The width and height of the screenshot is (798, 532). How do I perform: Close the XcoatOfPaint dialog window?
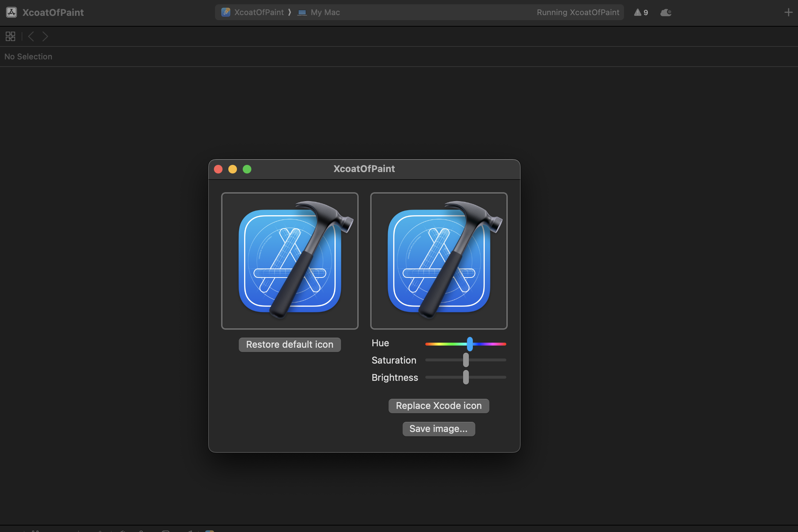pos(218,169)
